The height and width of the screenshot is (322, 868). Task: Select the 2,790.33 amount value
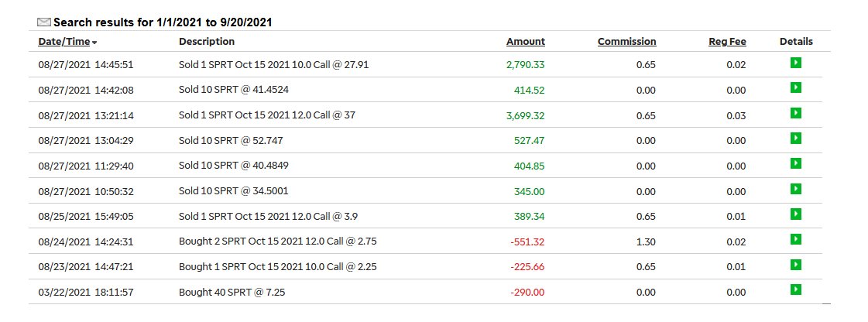point(525,65)
